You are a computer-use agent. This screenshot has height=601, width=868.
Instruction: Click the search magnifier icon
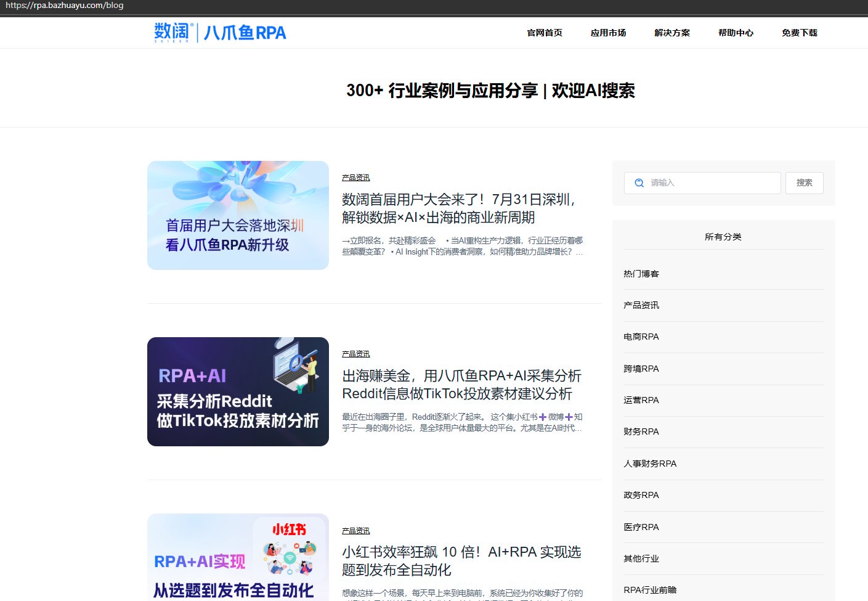coord(639,183)
